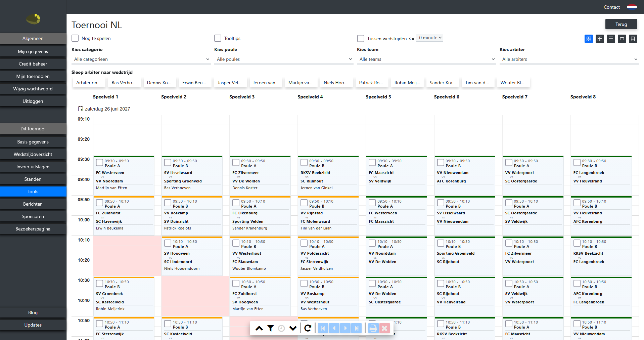Check the FC Langenbroek vs VV Heuvelrand 09:30 box
Image resolution: width=644 pixels, height=340 pixels.
pos(577,163)
